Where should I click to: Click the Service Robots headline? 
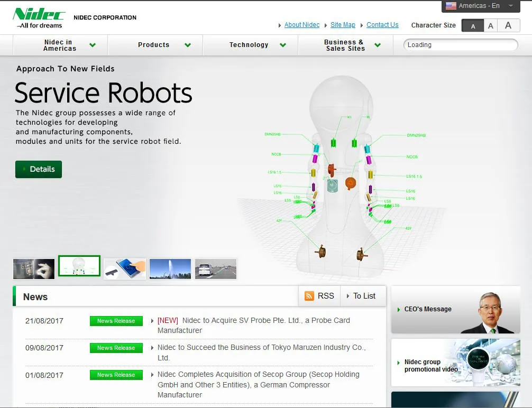pos(104,92)
